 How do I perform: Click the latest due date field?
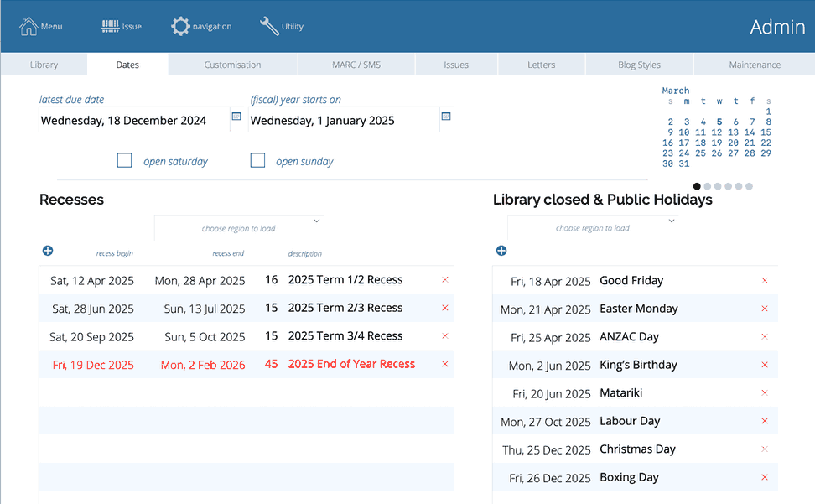click(x=132, y=121)
